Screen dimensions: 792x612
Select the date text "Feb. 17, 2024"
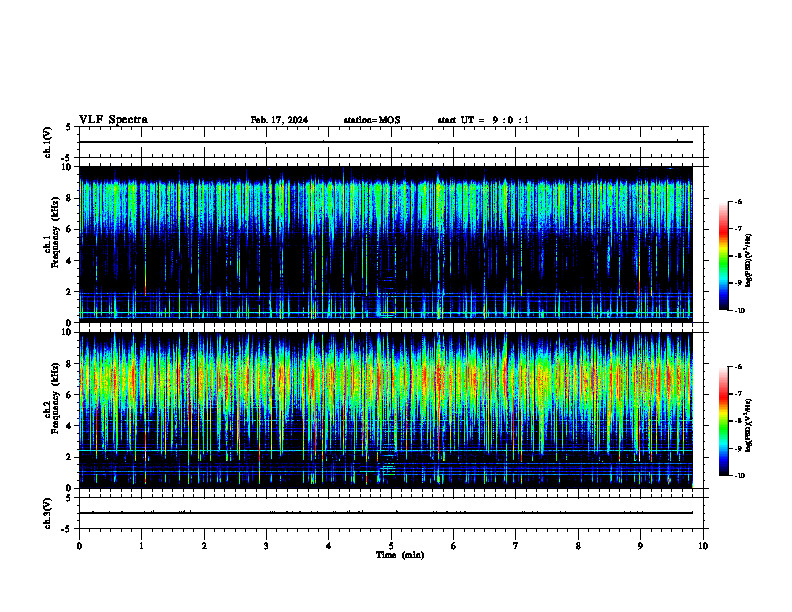[279, 120]
